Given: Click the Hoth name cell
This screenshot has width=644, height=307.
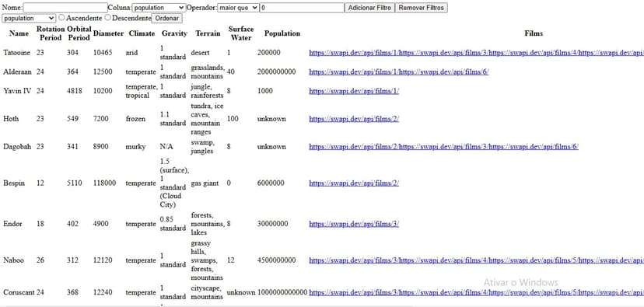Looking at the screenshot, I should [x=11, y=119].
